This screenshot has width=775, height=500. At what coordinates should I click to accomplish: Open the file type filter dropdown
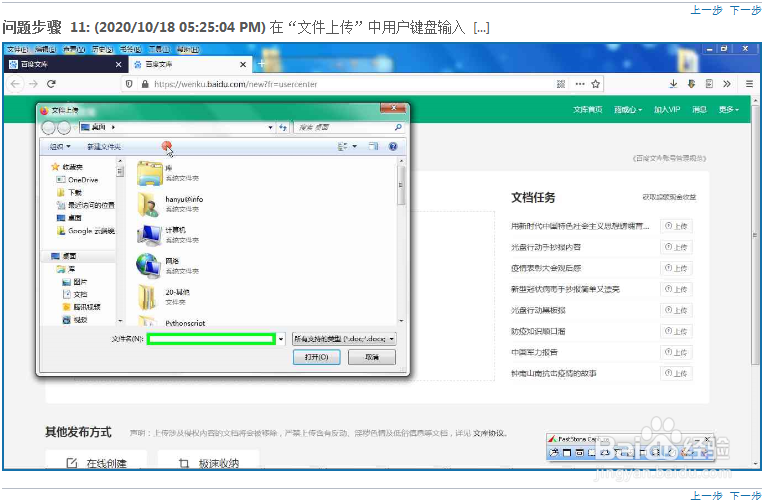coord(344,339)
